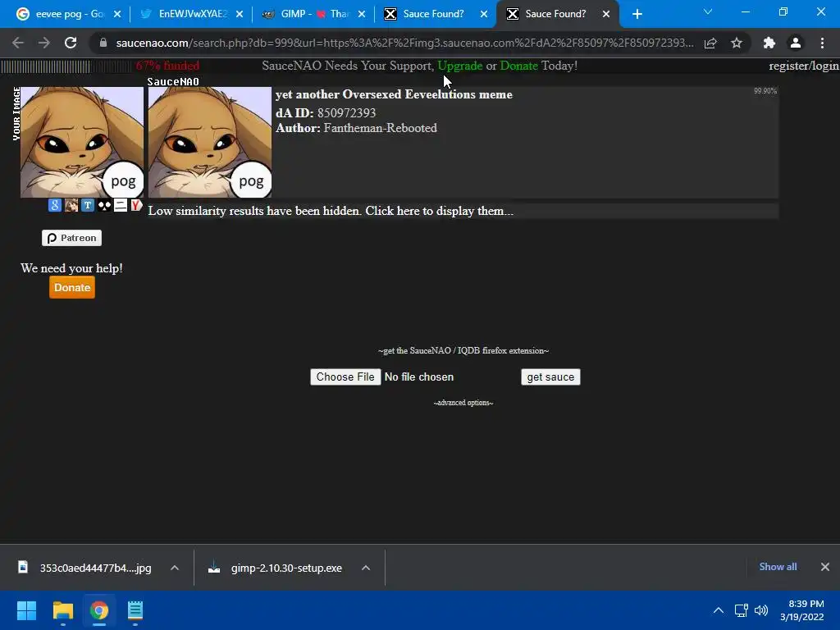The width and height of the screenshot is (840, 630).
Task: Click Choose File button
Action: click(345, 377)
